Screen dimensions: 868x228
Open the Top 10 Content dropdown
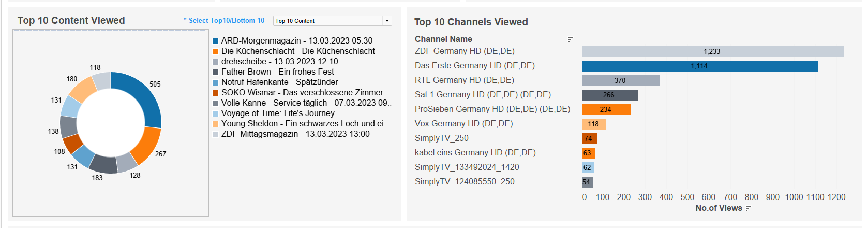pos(332,21)
